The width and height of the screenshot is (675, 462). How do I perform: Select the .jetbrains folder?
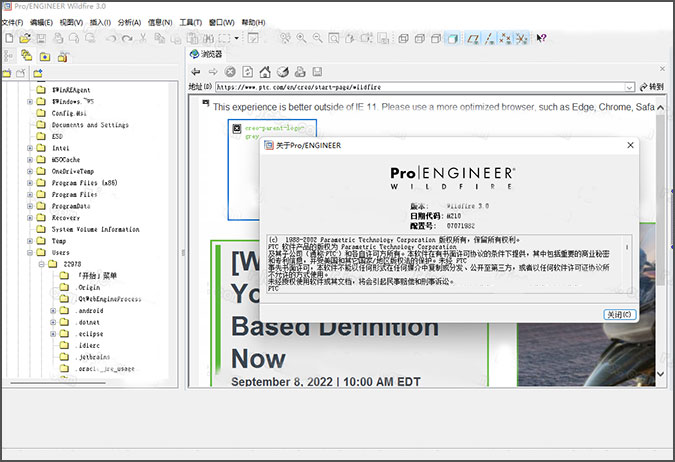[x=93, y=357]
